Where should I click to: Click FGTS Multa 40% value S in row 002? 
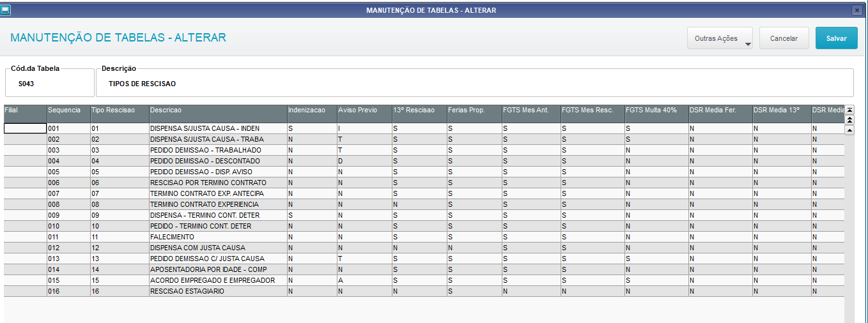pyautogui.click(x=656, y=139)
